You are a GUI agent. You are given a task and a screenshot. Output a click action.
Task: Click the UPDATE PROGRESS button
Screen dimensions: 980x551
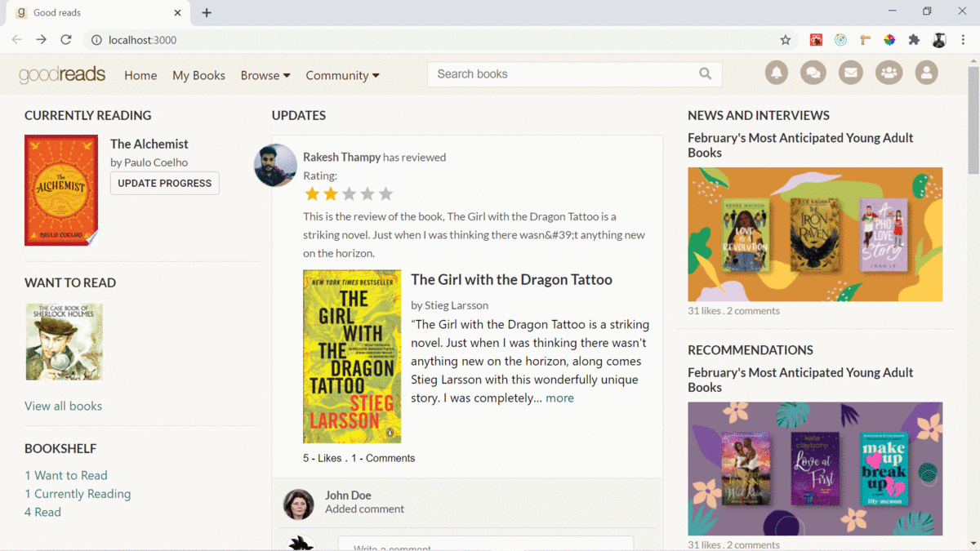(x=165, y=183)
